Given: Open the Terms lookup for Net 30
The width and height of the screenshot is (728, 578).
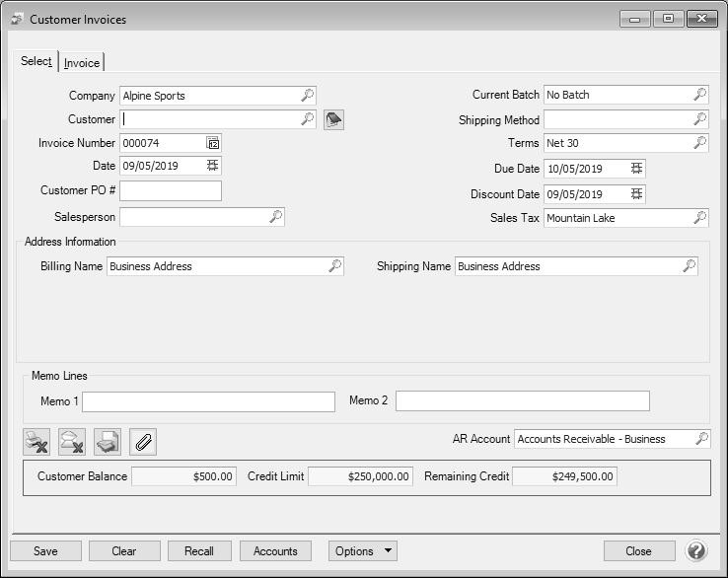Looking at the screenshot, I should click(x=699, y=143).
